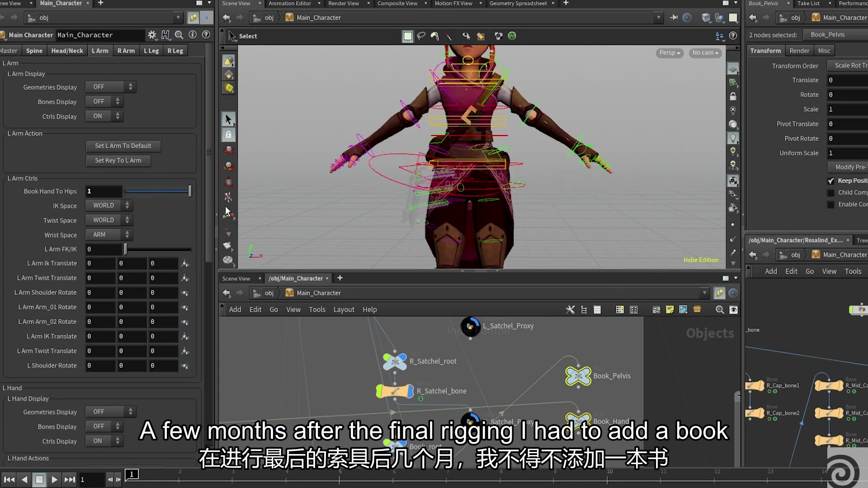
Task: Expand the Wrist Space ARM dropdown
Action: coord(109,235)
